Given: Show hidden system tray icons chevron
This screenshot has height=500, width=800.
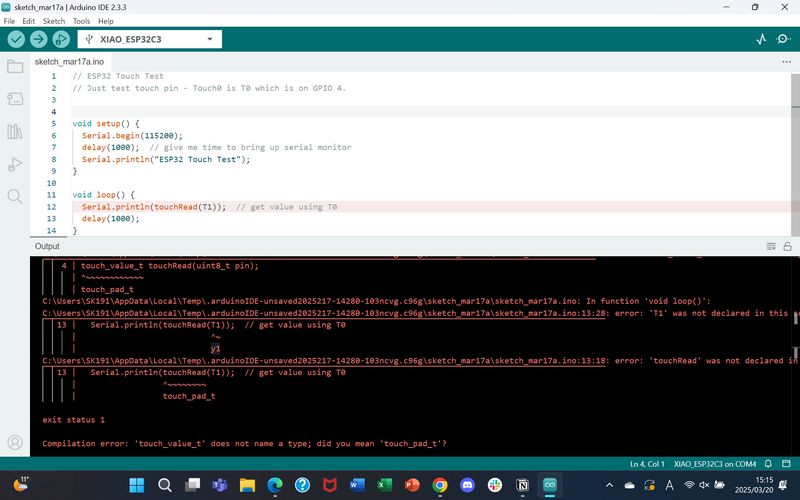Looking at the screenshot, I should pyautogui.click(x=609, y=485).
